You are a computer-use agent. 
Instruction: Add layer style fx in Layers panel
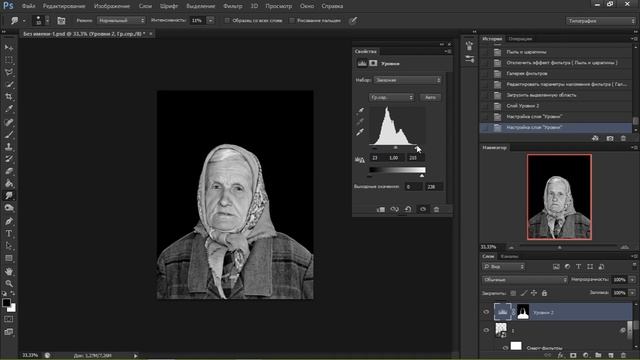coord(561,356)
